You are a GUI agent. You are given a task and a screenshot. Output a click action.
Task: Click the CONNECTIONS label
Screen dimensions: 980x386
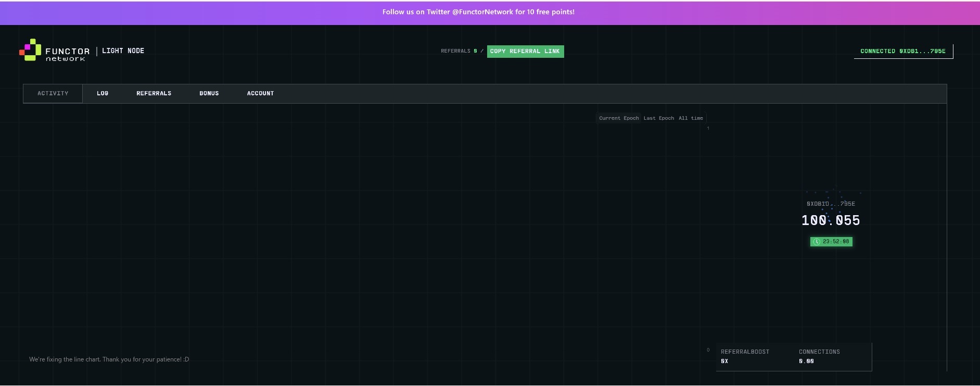819,352
